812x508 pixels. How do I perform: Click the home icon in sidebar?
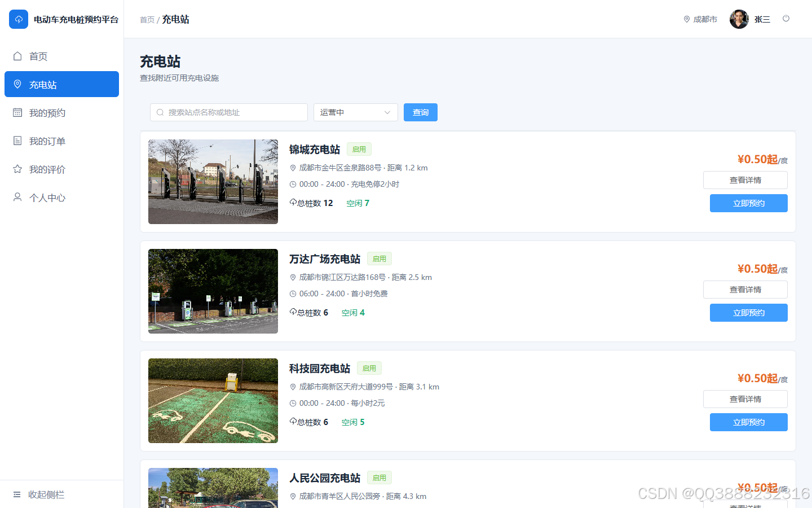(x=17, y=56)
